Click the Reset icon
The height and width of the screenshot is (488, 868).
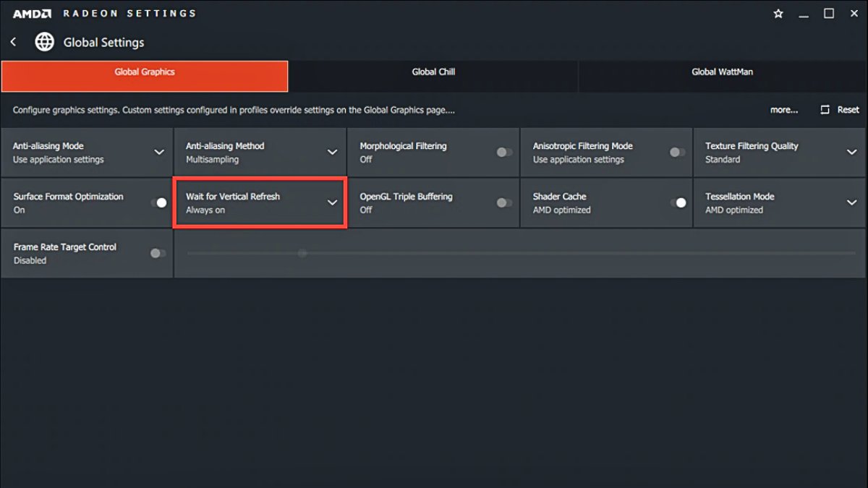(x=825, y=110)
